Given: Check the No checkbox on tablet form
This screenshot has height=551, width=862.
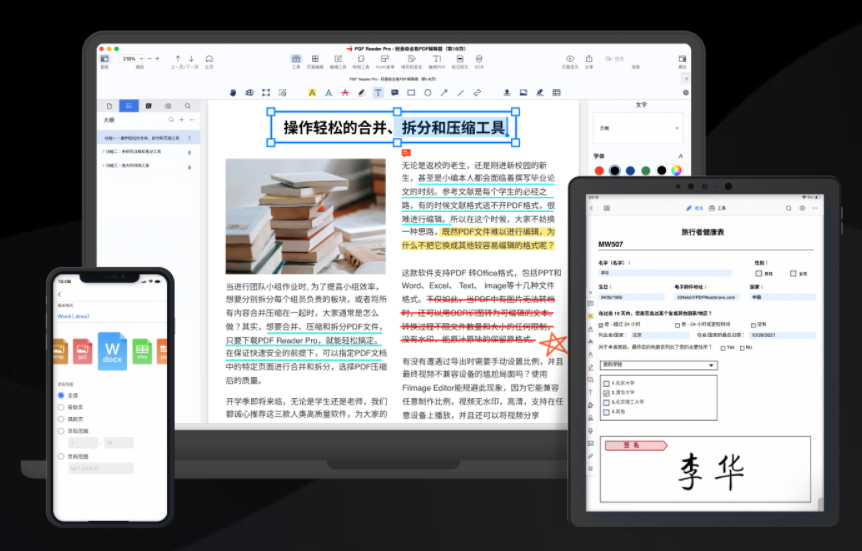Looking at the screenshot, I should click(742, 348).
